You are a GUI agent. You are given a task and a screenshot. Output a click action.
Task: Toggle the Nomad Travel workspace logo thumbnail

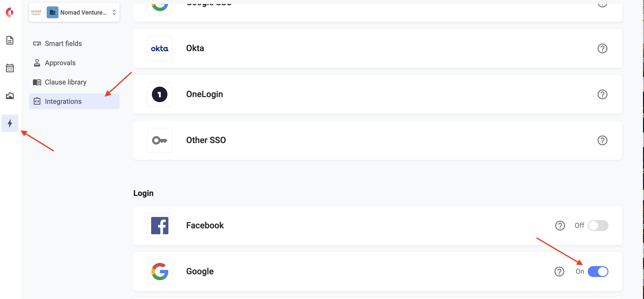click(36, 12)
